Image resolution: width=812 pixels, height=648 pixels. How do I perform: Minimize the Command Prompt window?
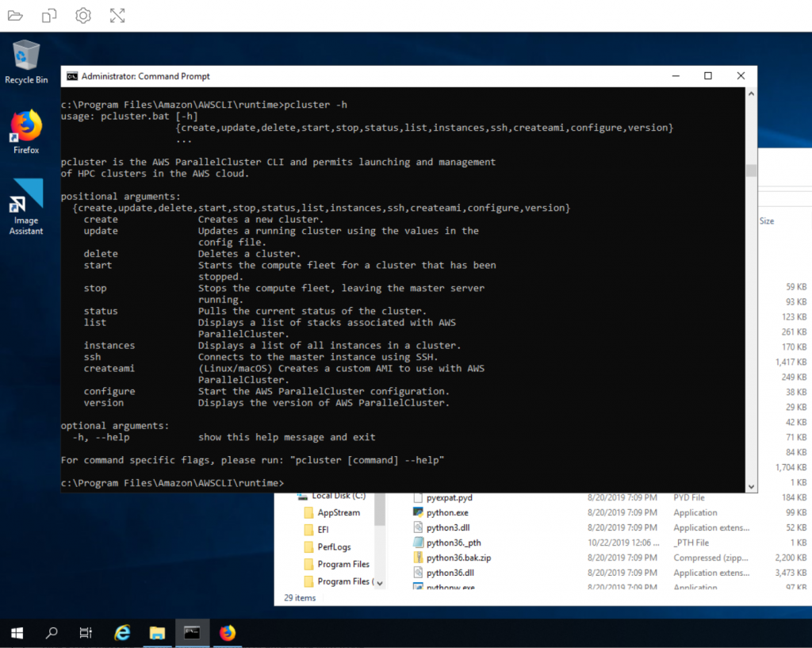tap(676, 76)
